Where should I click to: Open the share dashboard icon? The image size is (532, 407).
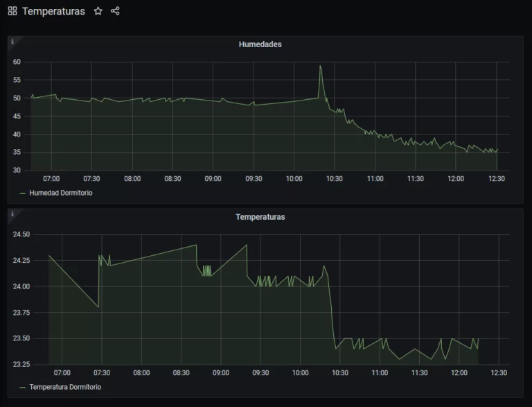(116, 11)
